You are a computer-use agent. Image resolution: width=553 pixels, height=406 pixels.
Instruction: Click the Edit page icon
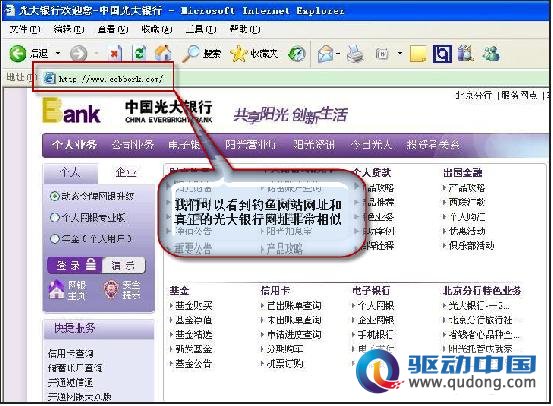(x=382, y=54)
